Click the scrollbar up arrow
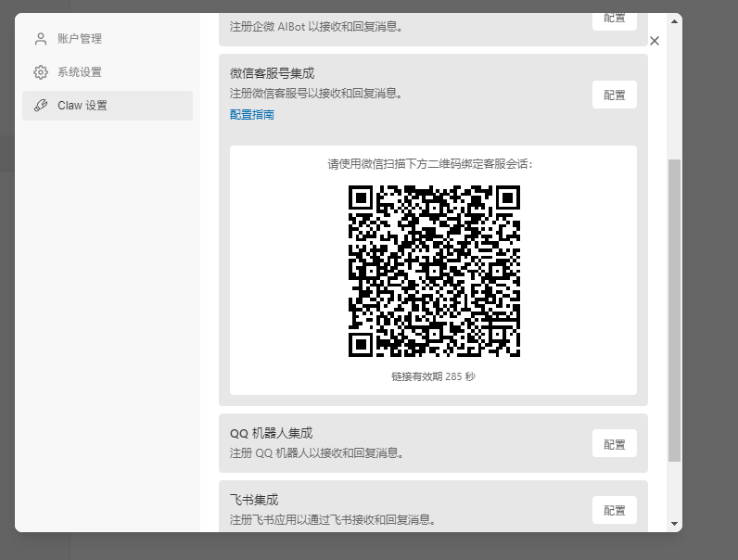Viewport: 738px width, 560px height. pyautogui.click(x=674, y=21)
